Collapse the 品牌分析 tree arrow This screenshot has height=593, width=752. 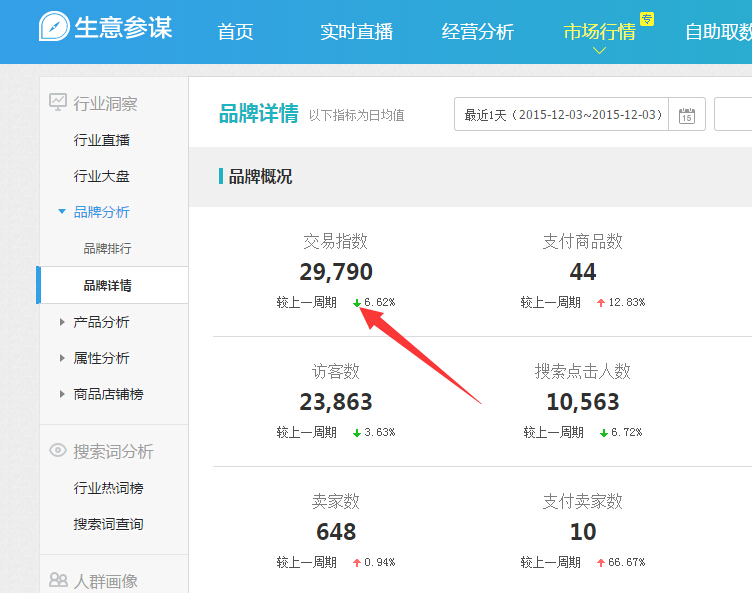62,211
